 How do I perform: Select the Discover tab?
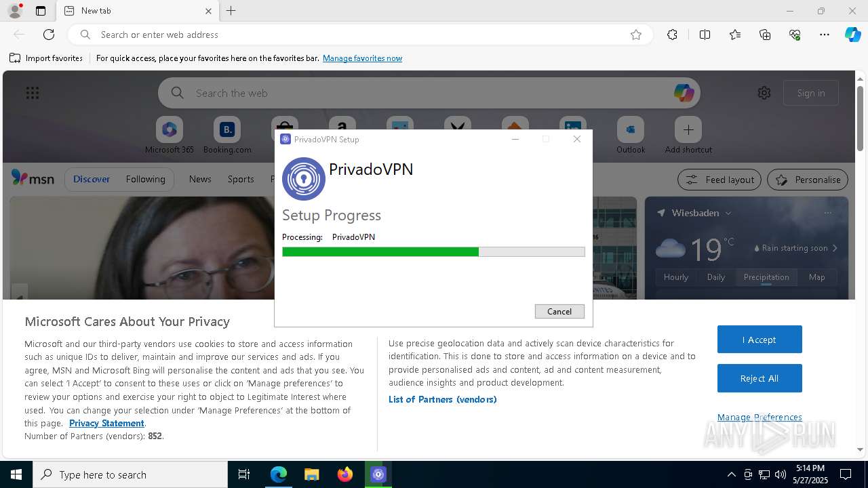pos(92,179)
